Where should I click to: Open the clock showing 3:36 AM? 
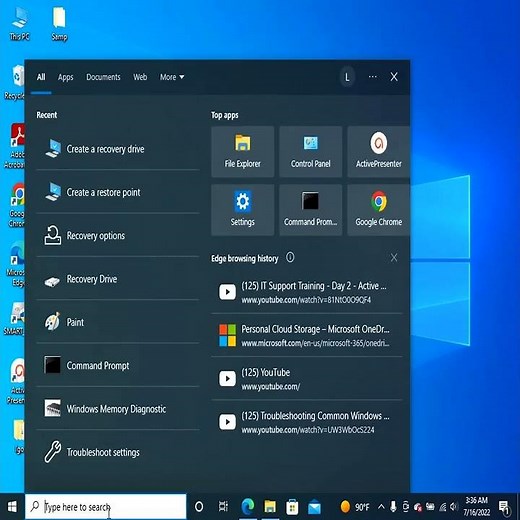(x=477, y=506)
